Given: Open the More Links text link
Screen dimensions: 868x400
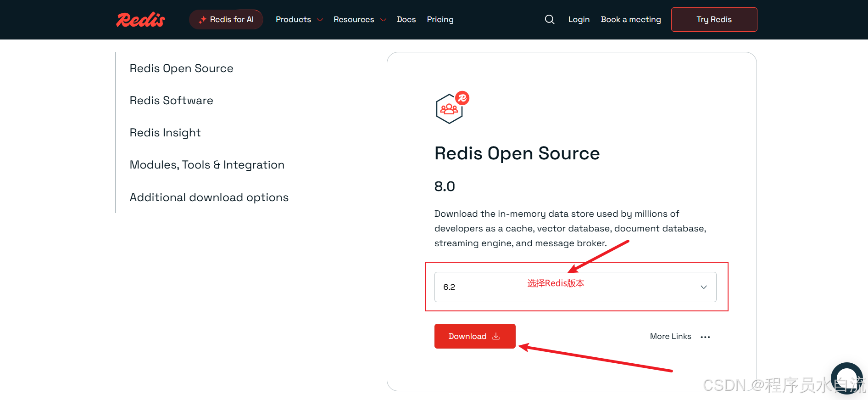Looking at the screenshot, I should pyautogui.click(x=670, y=337).
